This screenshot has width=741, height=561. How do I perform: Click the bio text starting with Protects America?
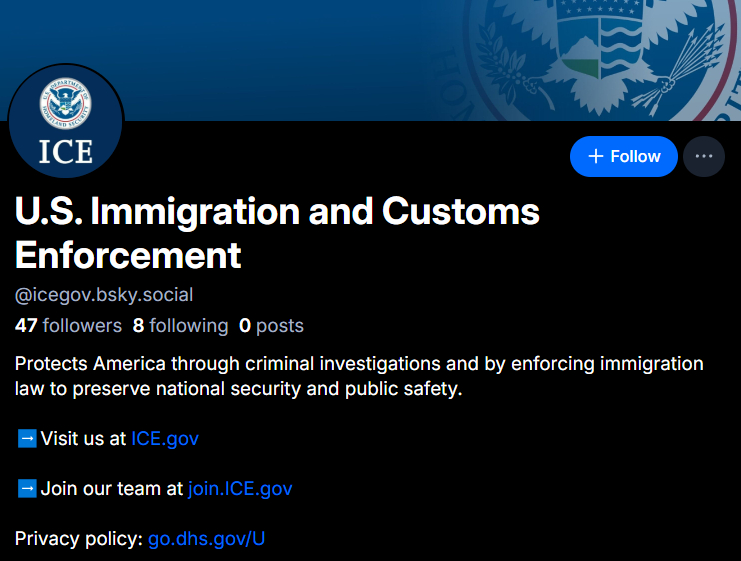tap(359, 375)
